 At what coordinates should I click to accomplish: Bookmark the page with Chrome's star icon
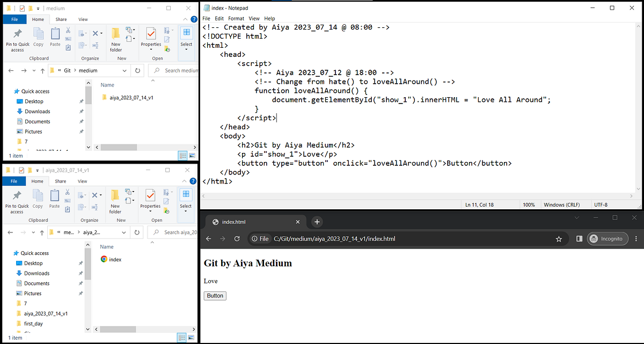pos(559,239)
